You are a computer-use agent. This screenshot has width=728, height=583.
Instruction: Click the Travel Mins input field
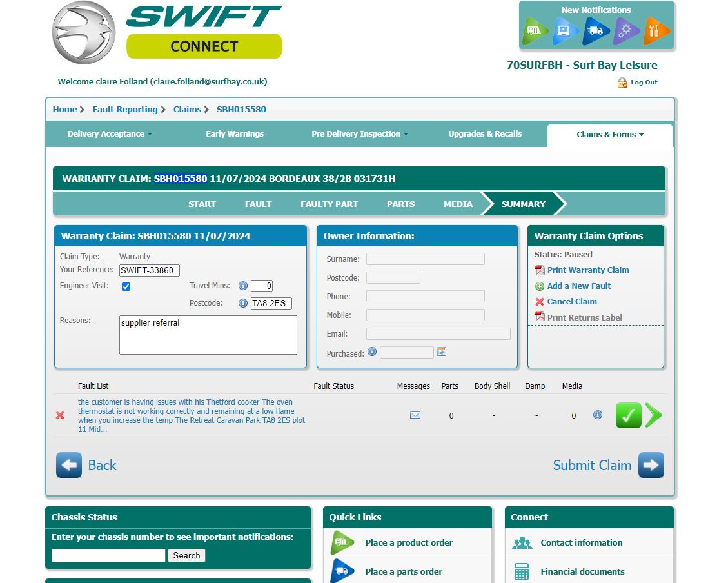261,286
